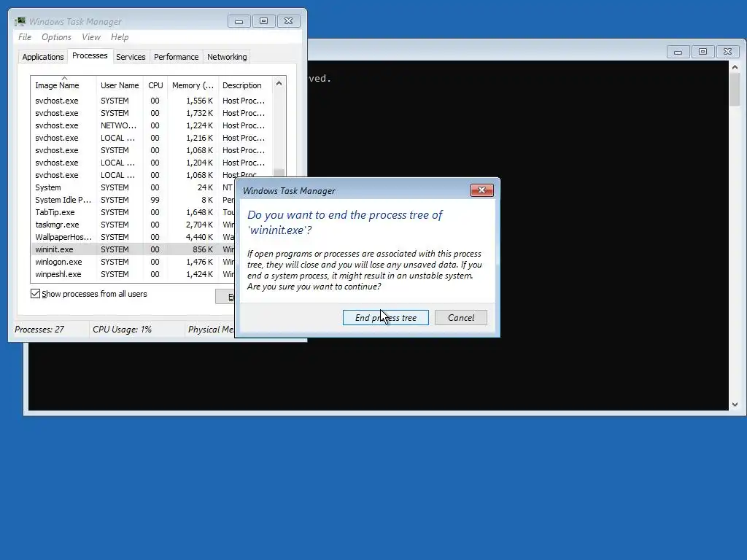The width and height of the screenshot is (747, 560).
Task: Sort by Image Name column header
Action: pos(63,85)
